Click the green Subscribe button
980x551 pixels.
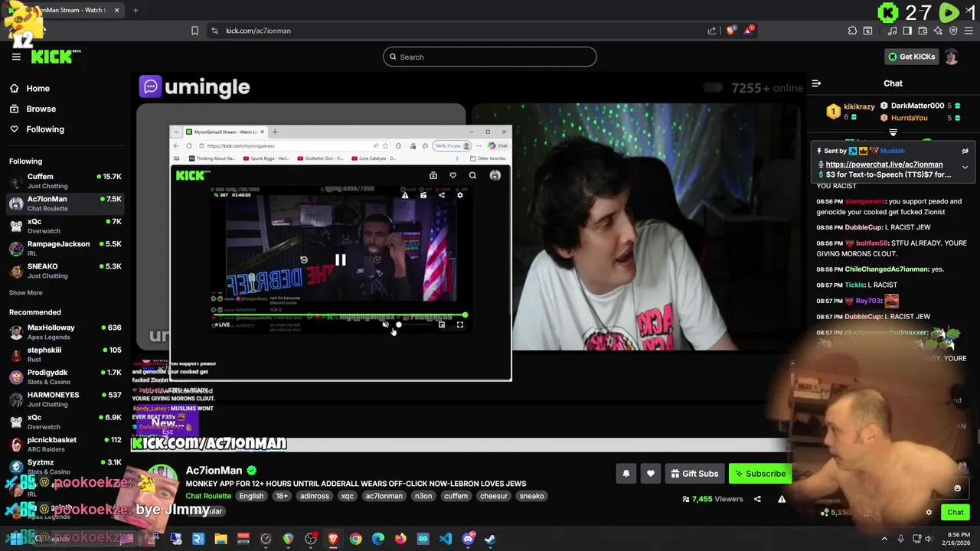pos(759,474)
